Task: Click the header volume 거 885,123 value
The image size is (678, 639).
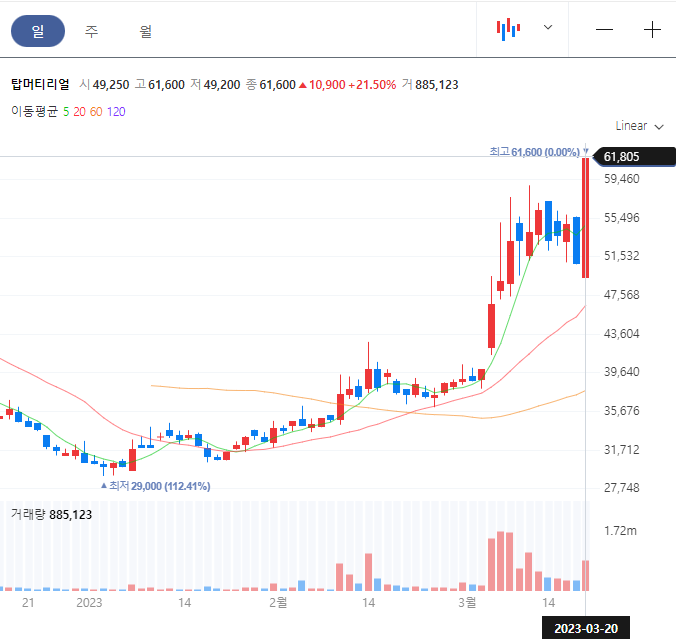Action: [430, 85]
